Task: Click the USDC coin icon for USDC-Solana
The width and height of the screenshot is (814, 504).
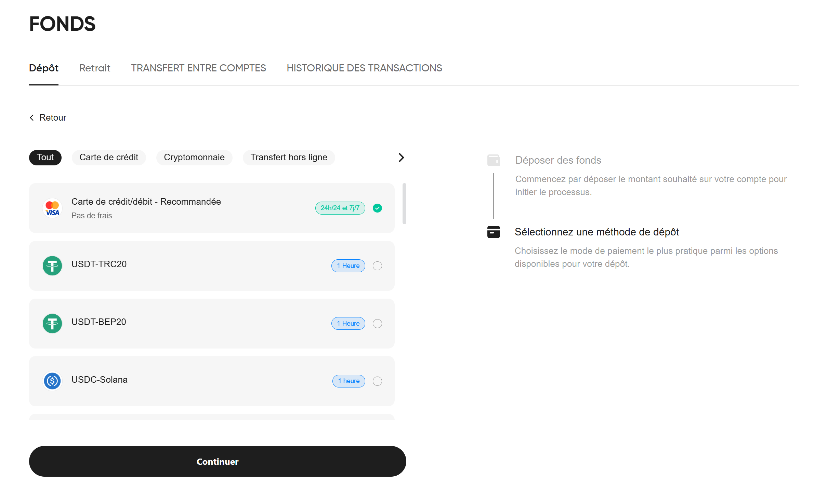Action: coord(52,381)
